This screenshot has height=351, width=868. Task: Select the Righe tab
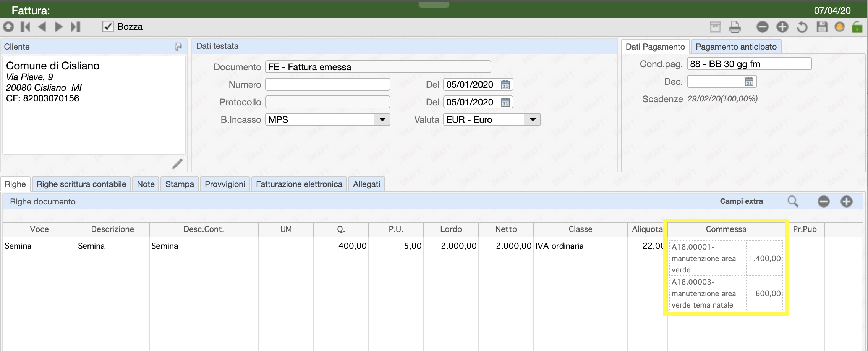click(x=15, y=184)
